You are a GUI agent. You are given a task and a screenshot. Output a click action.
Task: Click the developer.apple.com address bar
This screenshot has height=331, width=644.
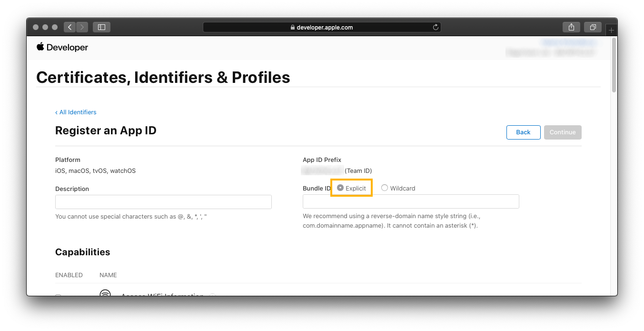coord(322,27)
